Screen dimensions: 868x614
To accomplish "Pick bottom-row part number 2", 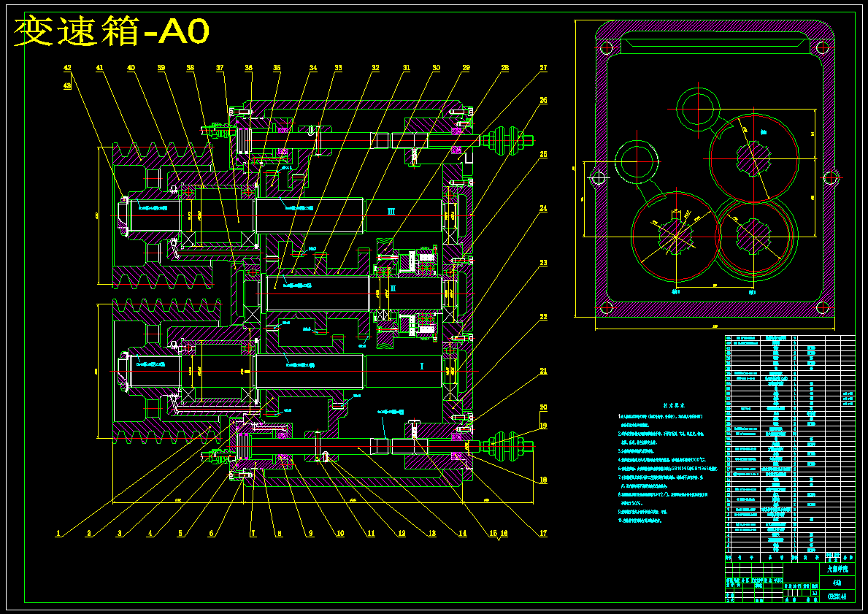I will pyautogui.click(x=88, y=534).
